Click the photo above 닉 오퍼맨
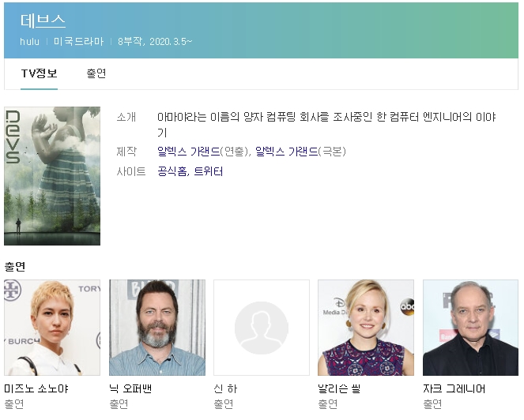 (156, 328)
